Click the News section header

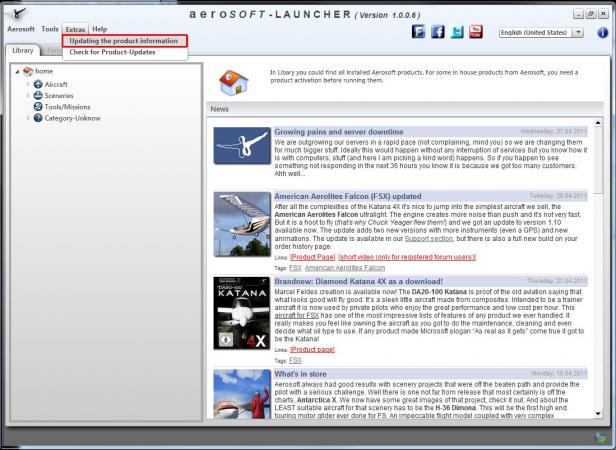coord(405,109)
